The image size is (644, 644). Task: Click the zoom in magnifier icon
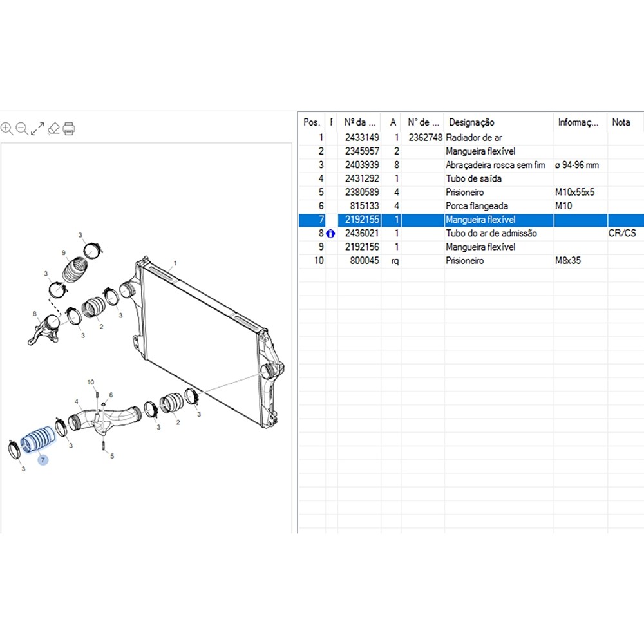point(6,129)
